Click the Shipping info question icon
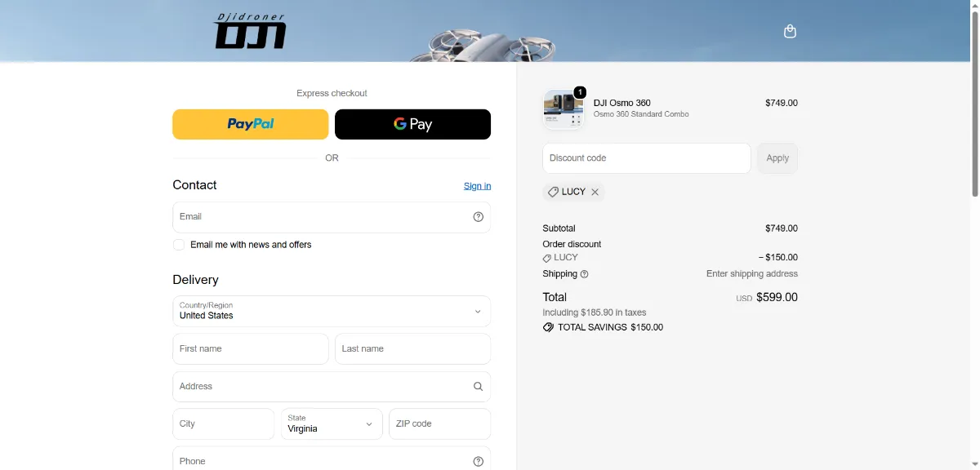The image size is (980, 470). (x=585, y=274)
